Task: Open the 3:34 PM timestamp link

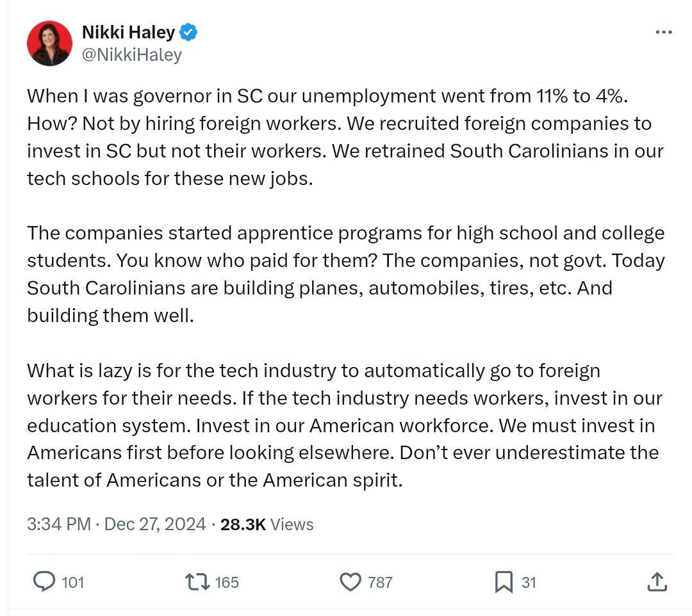Action: point(59,524)
